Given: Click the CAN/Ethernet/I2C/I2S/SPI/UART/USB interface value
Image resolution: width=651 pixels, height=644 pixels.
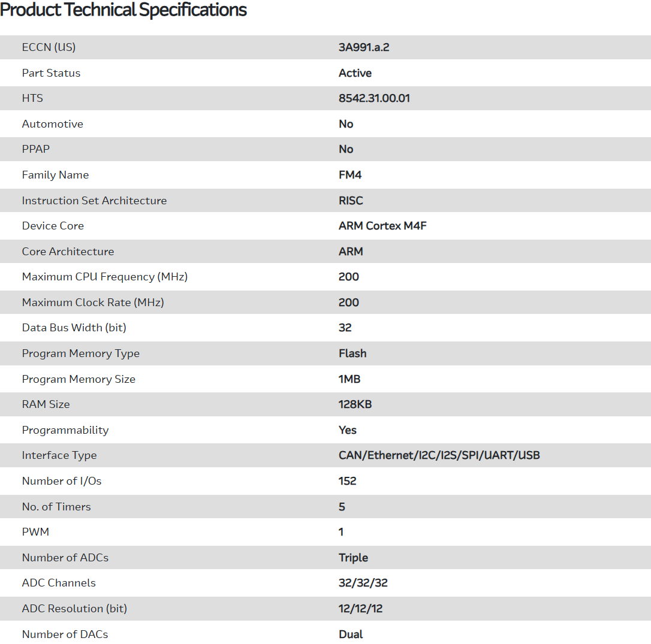Looking at the screenshot, I should [439, 455].
